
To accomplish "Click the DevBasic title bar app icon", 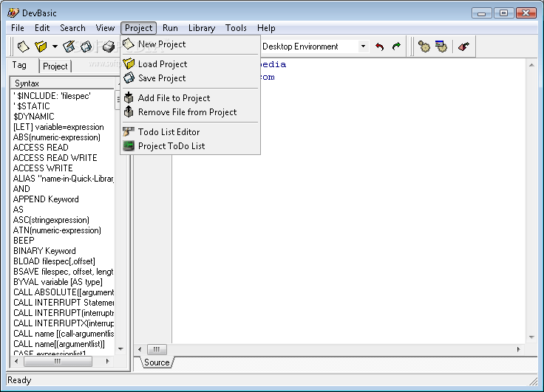I will click(13, 13).
